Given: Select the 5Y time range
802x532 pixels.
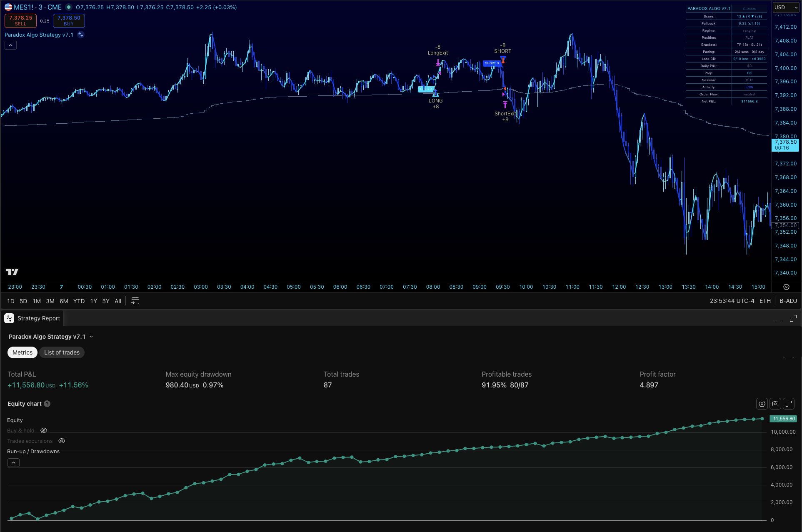Looking at the screenshot, I should pos(106,301).
